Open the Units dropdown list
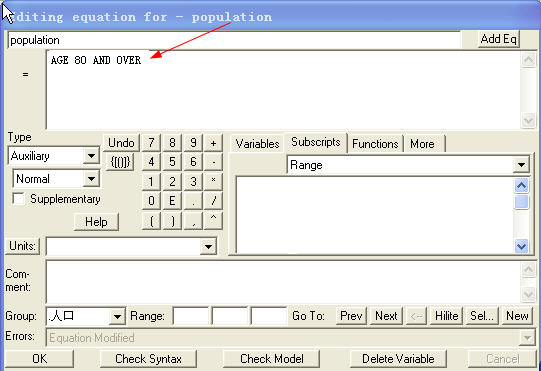 [x=208, y=246]
